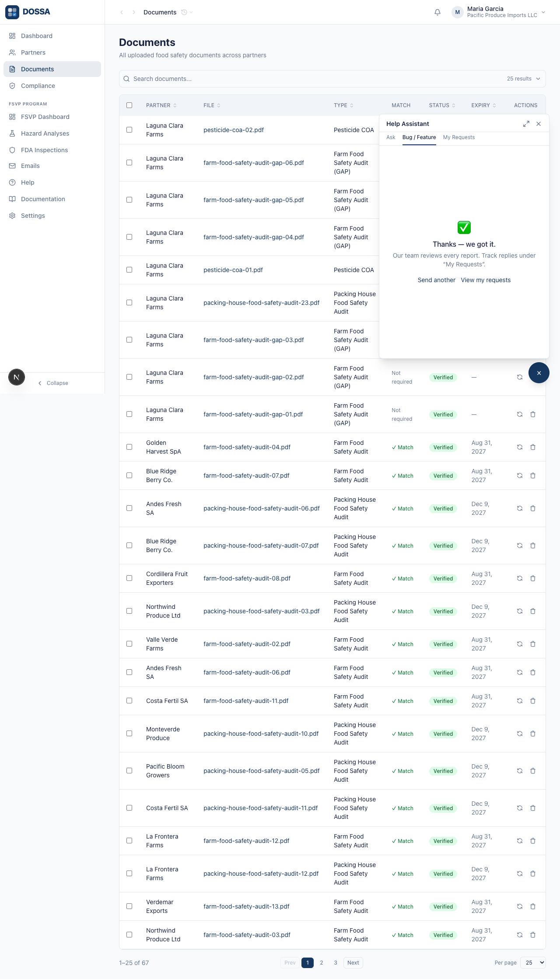This screenshot has height=979, width=560.
Task: Delete farm-food-safety-audit-11.pdf row
Action: pos(533,701)
